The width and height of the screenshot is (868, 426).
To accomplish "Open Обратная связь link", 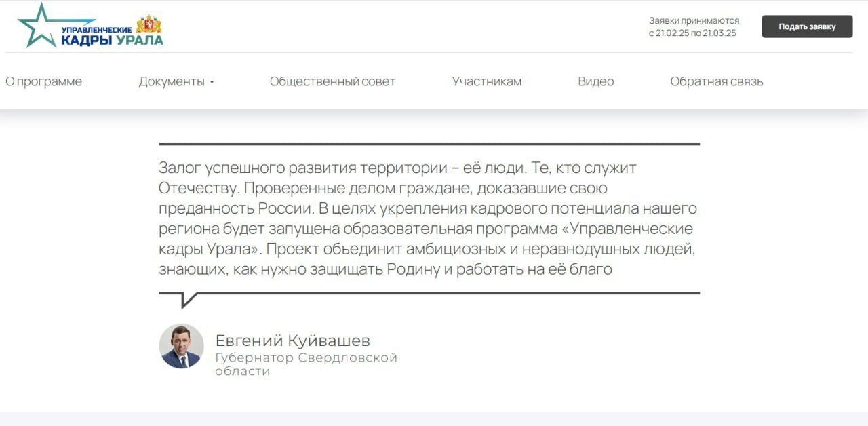I will click(x=717, y=81).
